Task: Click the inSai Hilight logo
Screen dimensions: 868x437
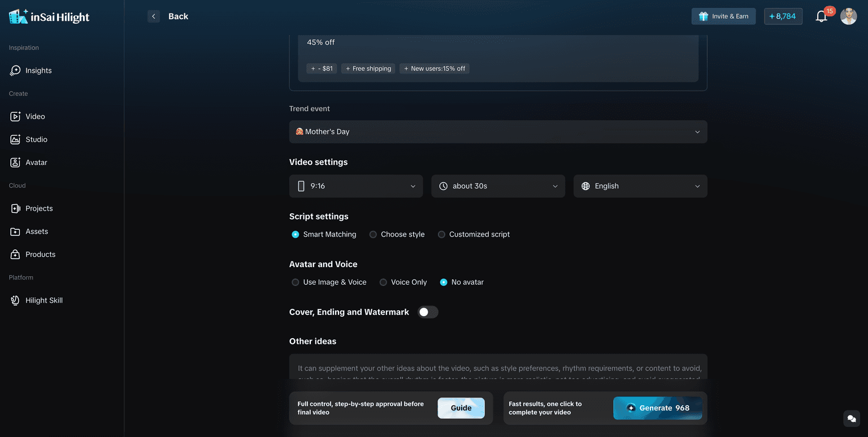Action: click(x=49, y=16)
